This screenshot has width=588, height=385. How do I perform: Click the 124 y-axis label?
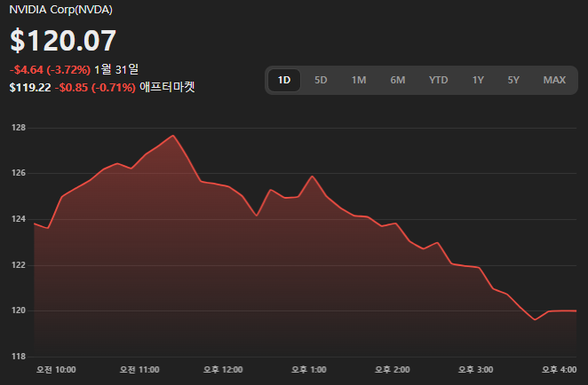(19, 219)
